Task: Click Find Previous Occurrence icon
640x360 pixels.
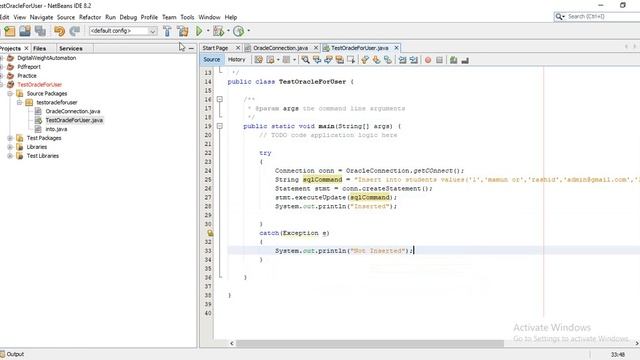Action: click(x=317, y=60)
